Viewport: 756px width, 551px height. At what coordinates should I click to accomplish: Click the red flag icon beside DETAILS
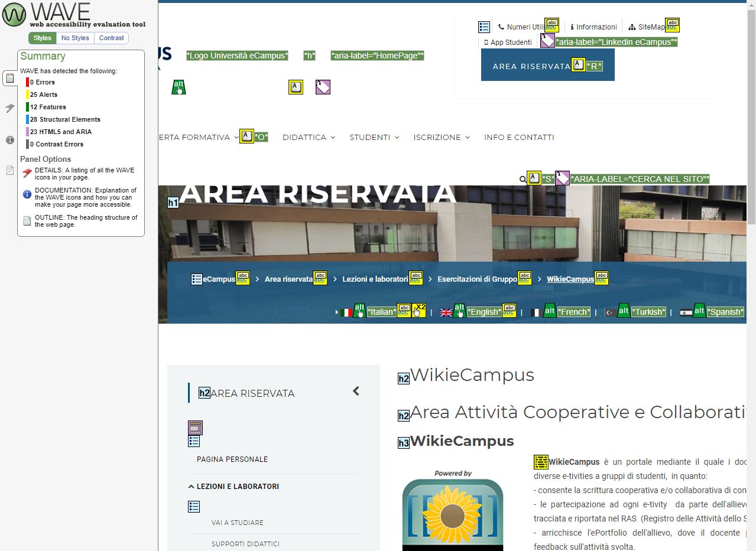point(27,173)
